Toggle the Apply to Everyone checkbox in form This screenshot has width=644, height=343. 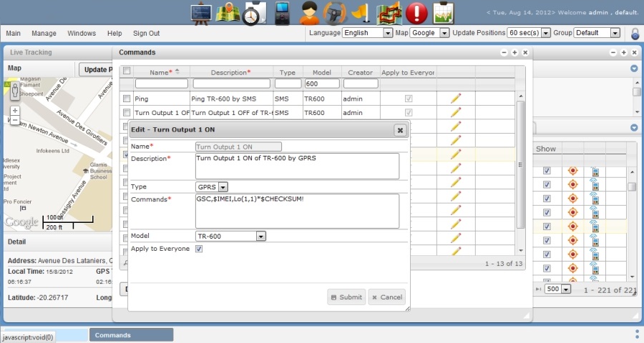pos(199,249)
